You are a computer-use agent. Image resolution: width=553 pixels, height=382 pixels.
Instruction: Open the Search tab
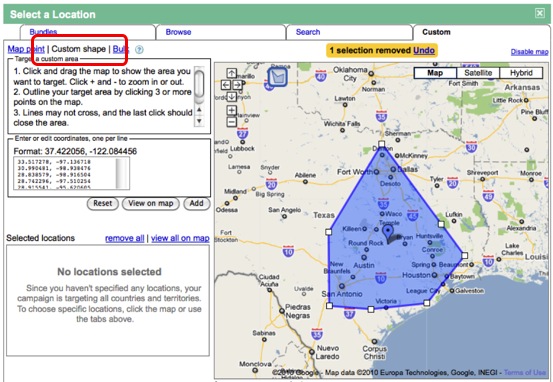308,32
